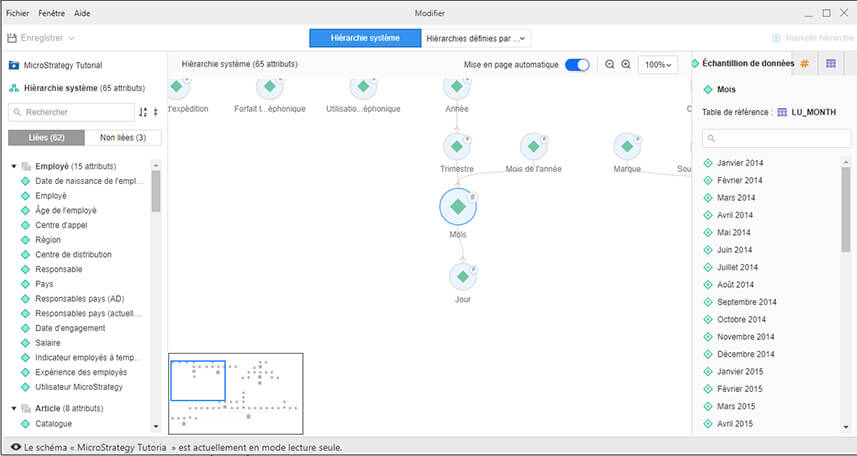Collapse the Employé attribute group
This screenshot has height=456, width=857.
coord(14,166)
